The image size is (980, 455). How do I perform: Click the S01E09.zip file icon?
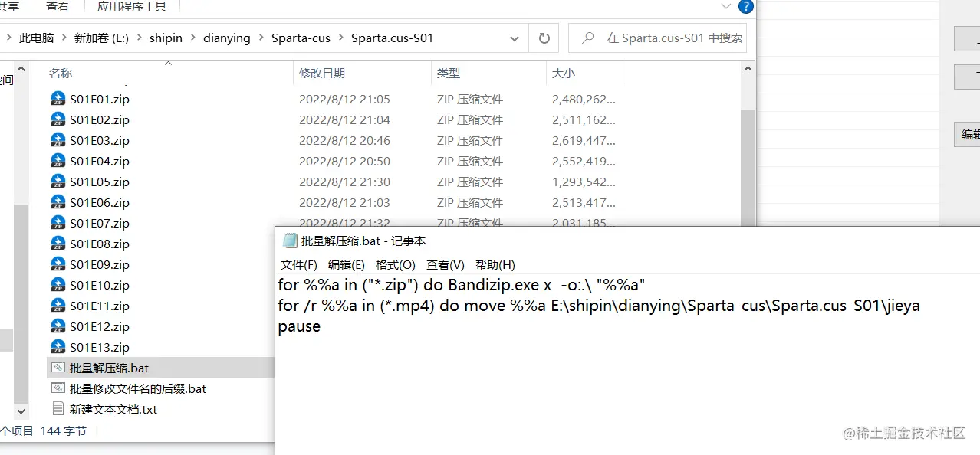(x=58, y=264)
